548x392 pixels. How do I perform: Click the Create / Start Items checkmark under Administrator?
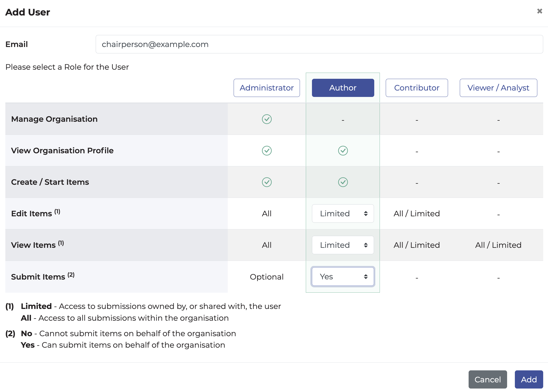(267, 182)
